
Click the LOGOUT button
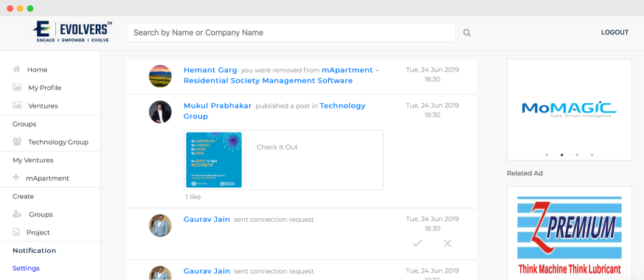614,32
